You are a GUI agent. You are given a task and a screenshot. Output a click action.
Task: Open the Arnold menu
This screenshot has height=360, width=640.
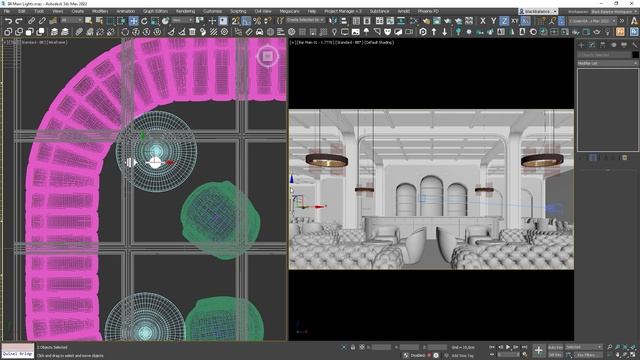click(404, 11)
